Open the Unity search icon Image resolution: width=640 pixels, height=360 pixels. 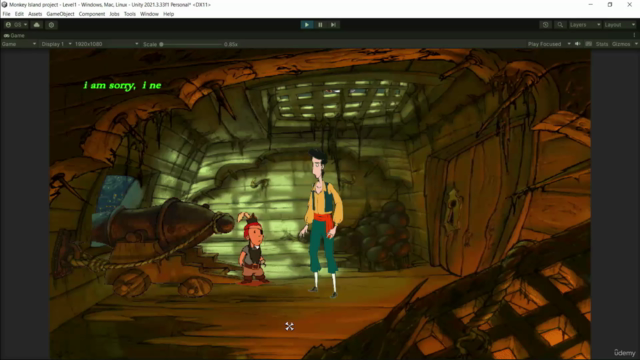coord(560,25)
